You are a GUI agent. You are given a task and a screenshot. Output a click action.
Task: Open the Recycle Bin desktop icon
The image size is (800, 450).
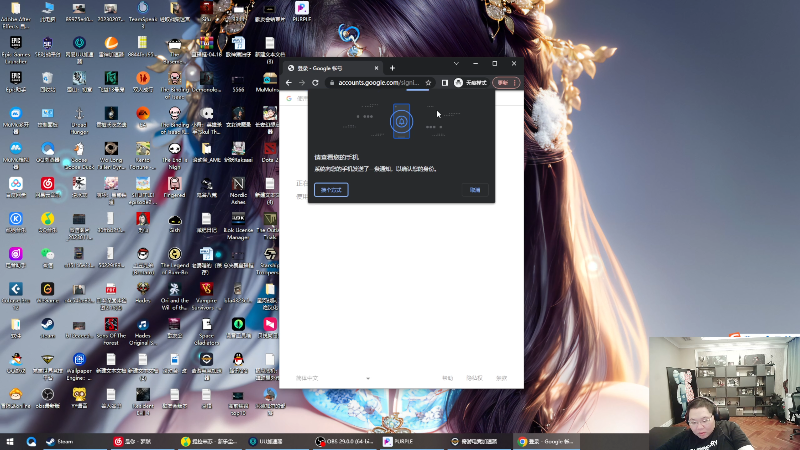pyautogui.click(x=47, y=82)
